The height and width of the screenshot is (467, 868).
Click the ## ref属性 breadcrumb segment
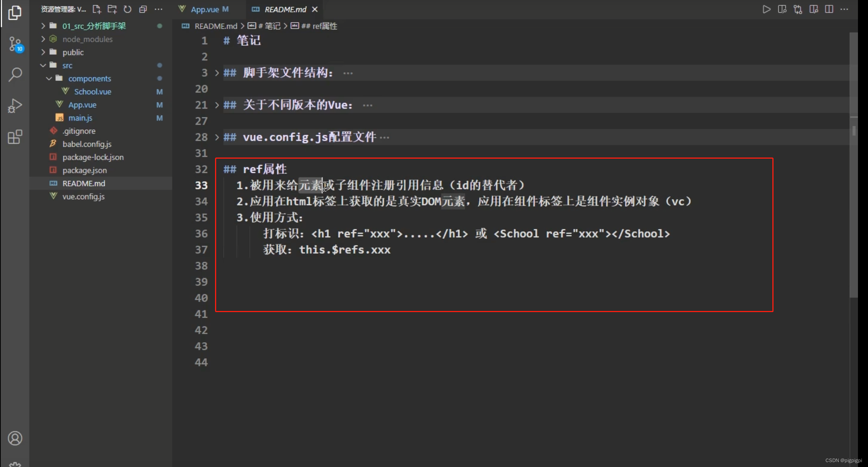pos(314,26)
